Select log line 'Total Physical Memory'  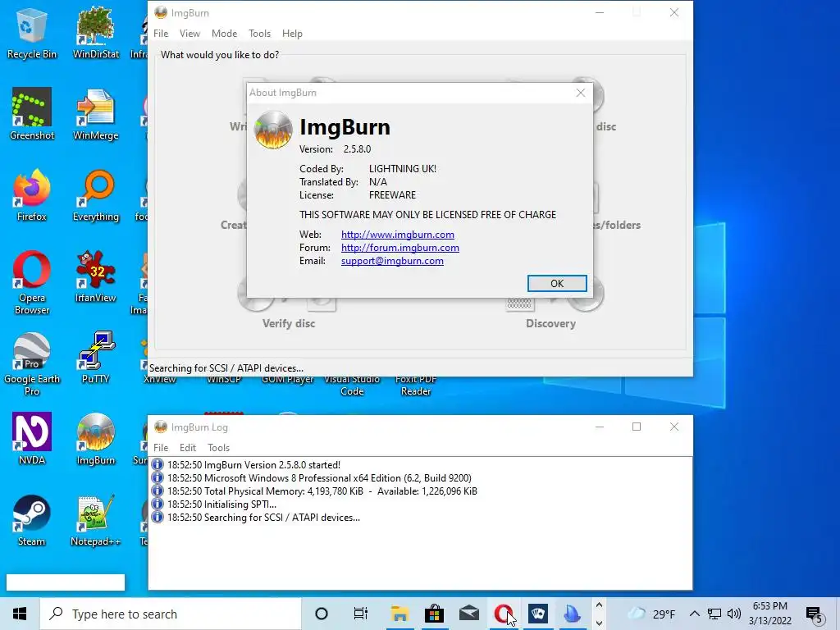(x=322, y=491)
